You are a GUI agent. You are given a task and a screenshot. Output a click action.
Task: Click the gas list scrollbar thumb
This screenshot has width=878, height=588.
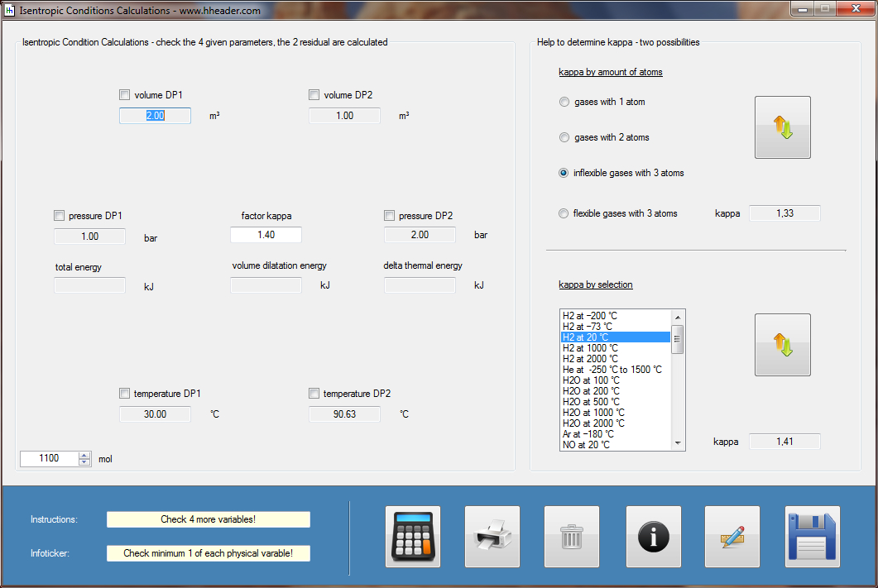click(x=678, y=339)
